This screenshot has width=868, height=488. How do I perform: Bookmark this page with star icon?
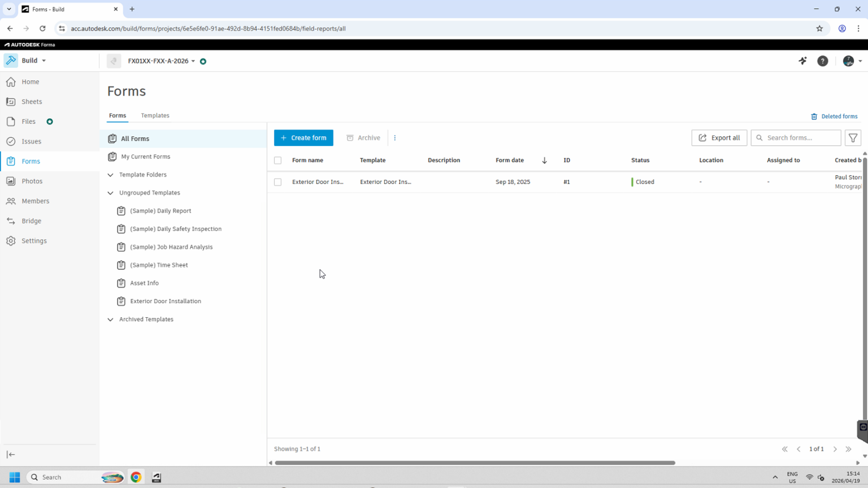[819, 28]
